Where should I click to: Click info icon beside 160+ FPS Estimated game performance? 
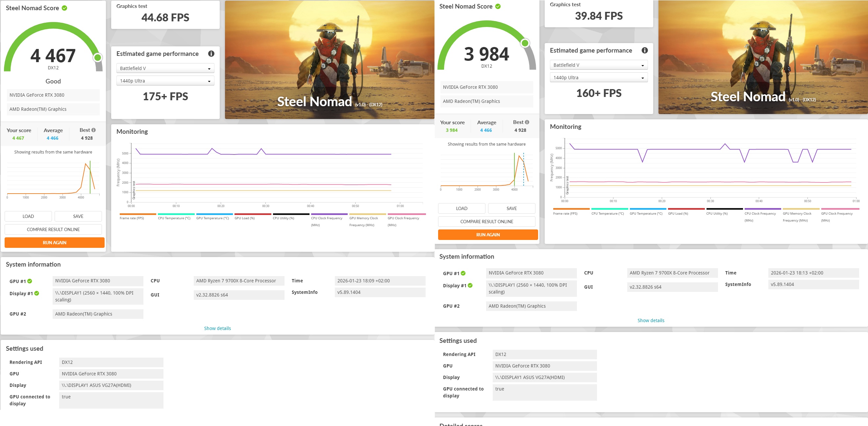tap(645, 50)
